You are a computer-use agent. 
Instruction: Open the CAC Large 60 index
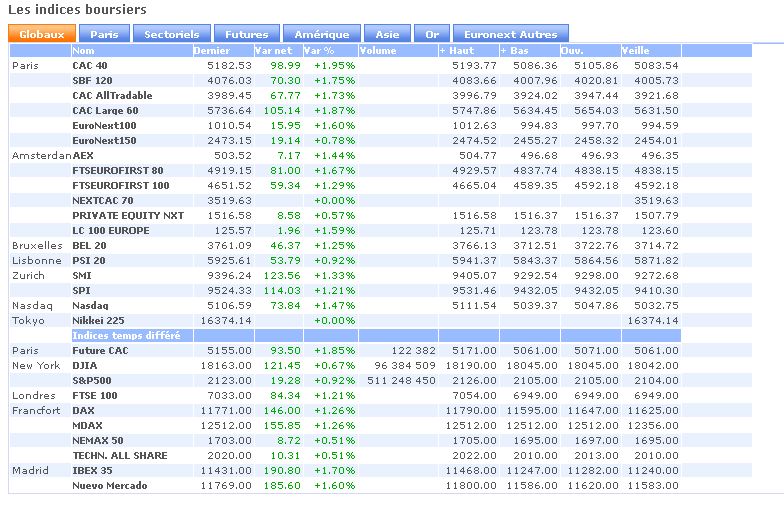click(105, 110)
